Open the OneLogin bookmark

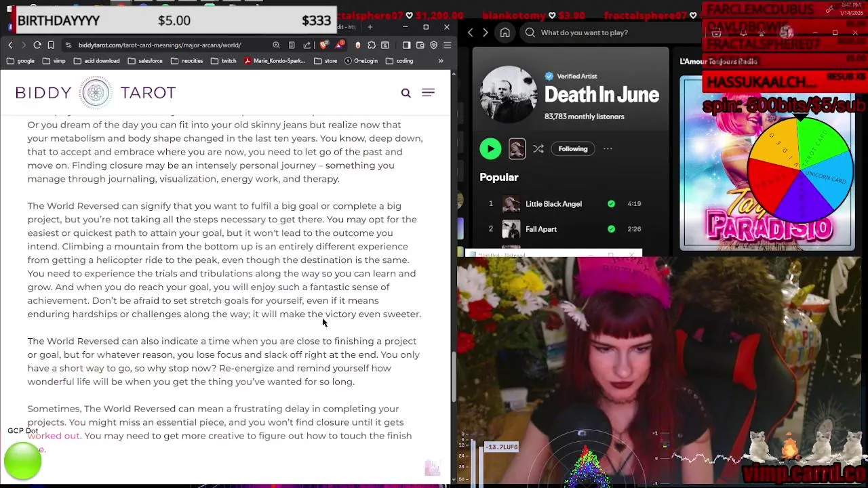(361, 61)
